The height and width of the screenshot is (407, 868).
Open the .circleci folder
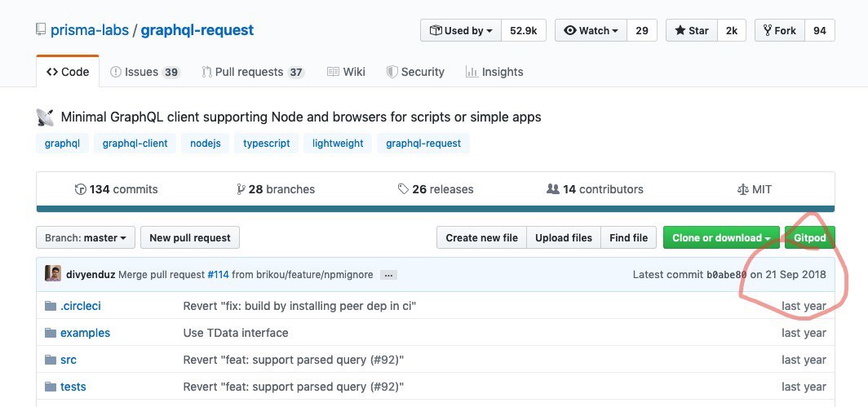(81, 306)
